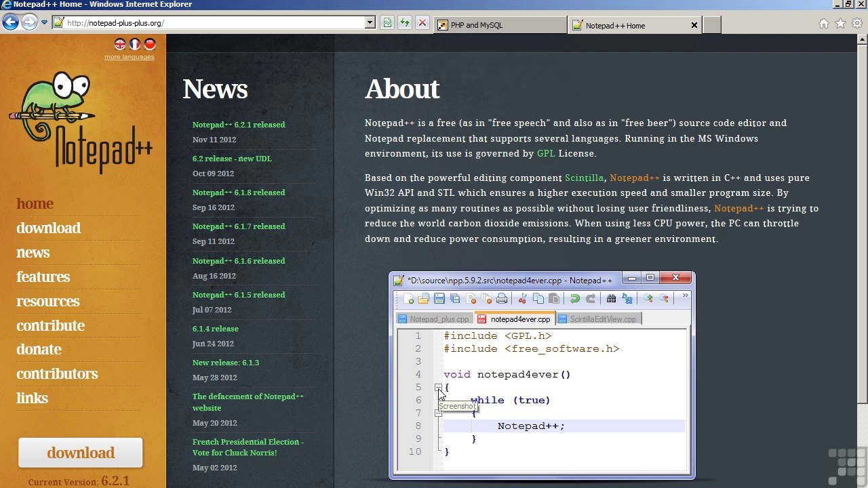This screenshot has width=868, height=488.
Task: Click the New file icon in Notepad++ screenshot
Action: [x=408, y=299]
